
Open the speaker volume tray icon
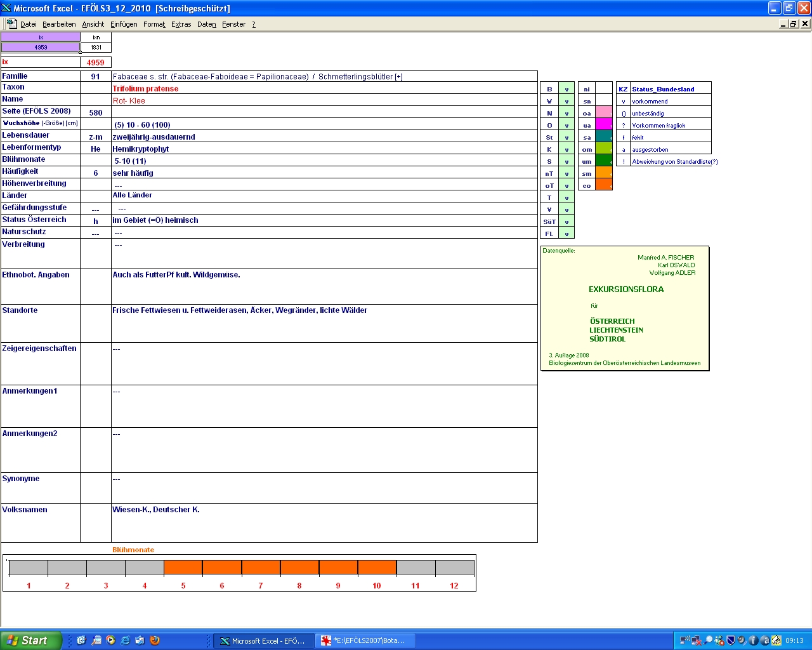[x=742, y=640]
